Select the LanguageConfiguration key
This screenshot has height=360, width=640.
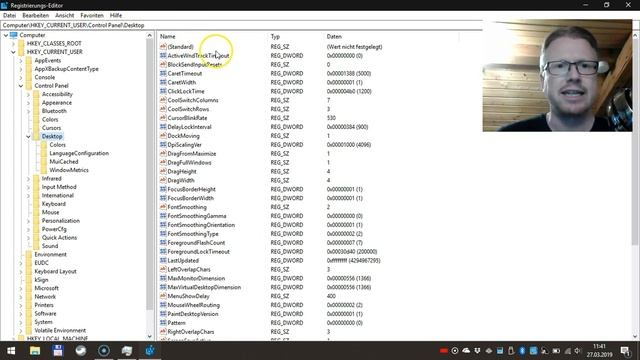pos(79,153)
